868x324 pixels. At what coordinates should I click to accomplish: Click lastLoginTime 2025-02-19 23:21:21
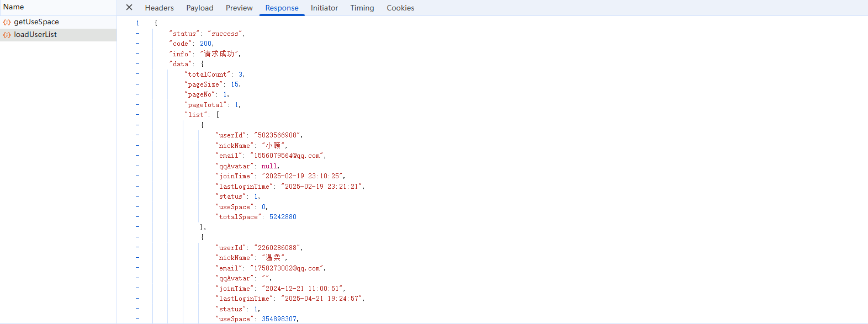[x=322, y=187]
